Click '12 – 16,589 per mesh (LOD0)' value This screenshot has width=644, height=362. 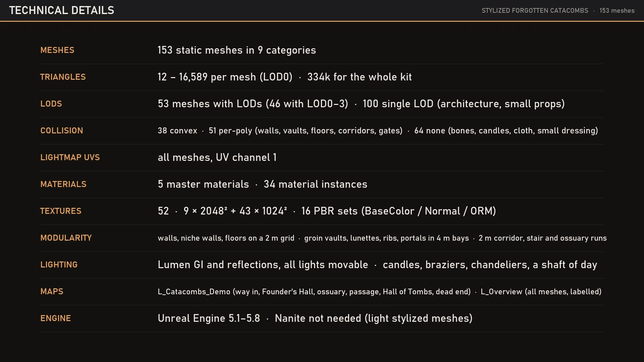pos(225,77)
